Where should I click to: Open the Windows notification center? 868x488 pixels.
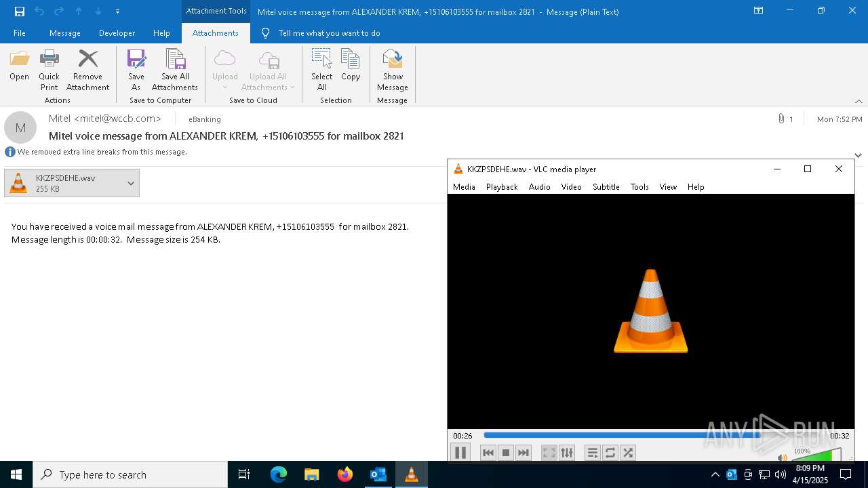coord(846,474)
